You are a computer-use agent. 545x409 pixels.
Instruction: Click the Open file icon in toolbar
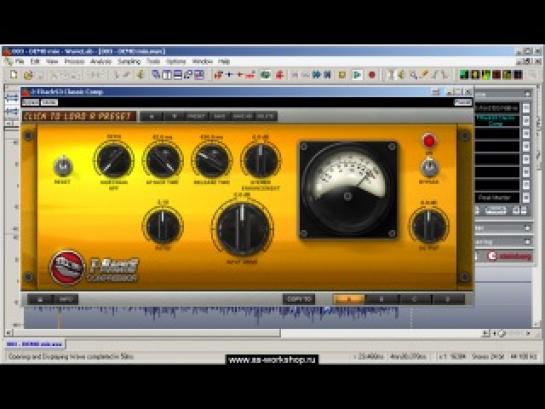[28, 75]
